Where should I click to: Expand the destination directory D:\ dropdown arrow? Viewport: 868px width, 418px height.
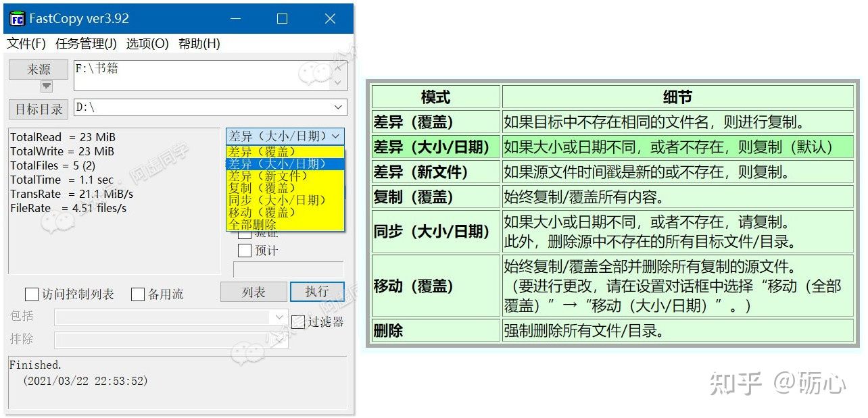coord(338,107)
